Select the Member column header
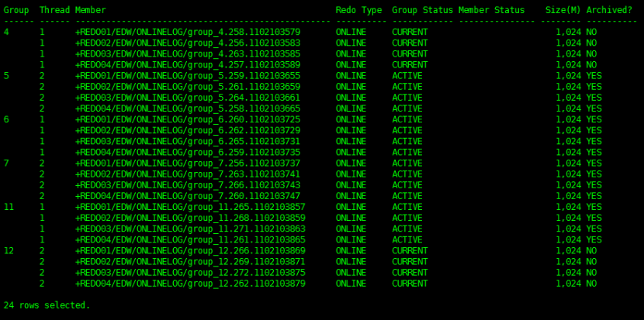The image size is (644, 320). (x=90, y=10)
